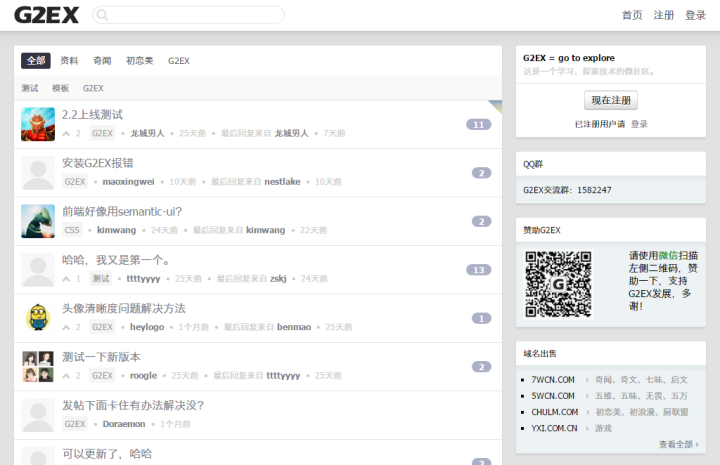Upvote the 测试一下新版本 topic
720x465 pixels.
pos(66,376)
